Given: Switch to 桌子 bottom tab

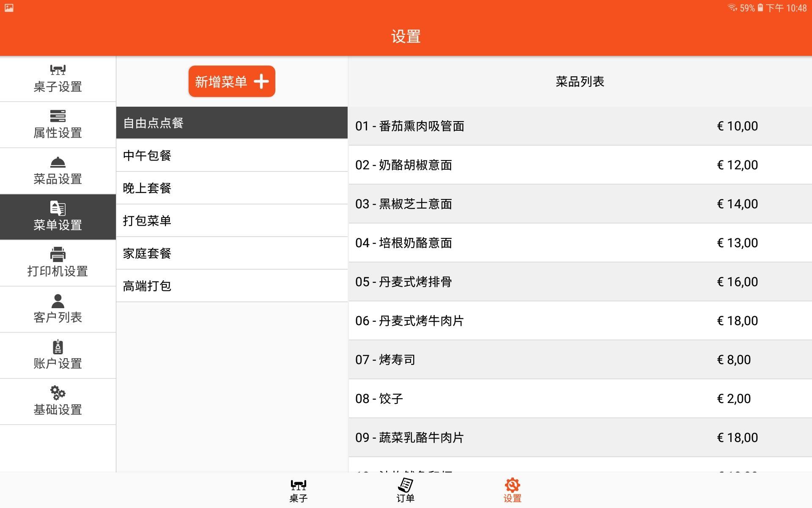Looking at the screenshot, I should click(x=298, y=490).
